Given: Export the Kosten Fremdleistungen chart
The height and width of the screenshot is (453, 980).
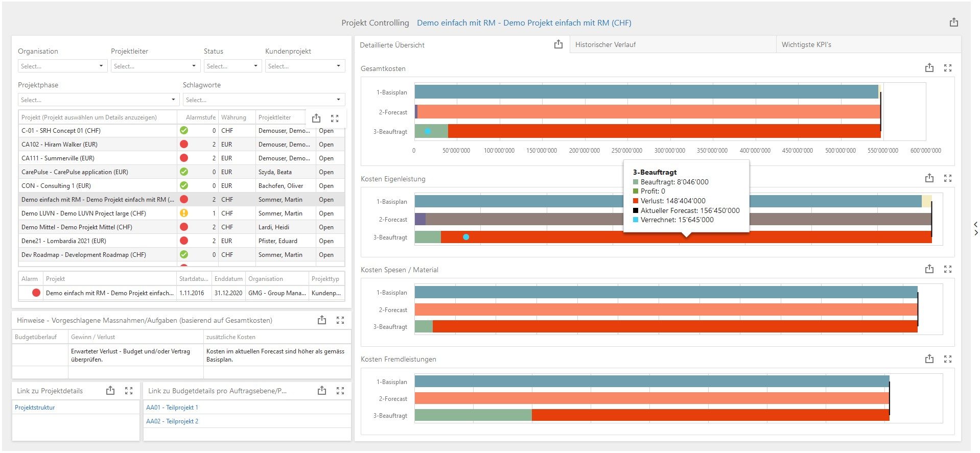Looking at the screenshot, I should [929, 359].
